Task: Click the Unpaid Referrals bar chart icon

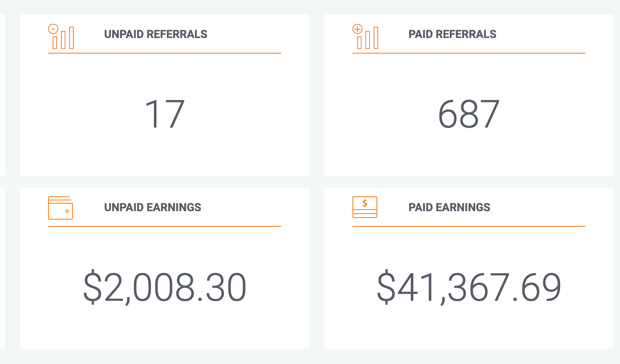Action: 61,36
